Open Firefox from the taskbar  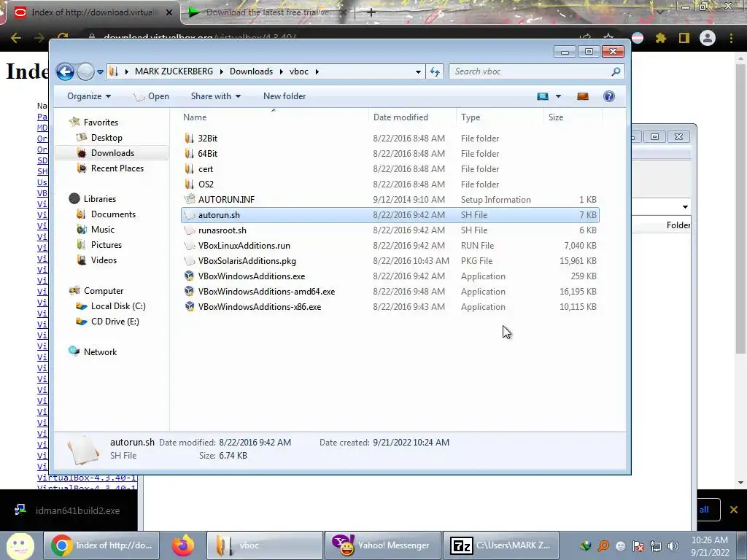pos(183,545)
